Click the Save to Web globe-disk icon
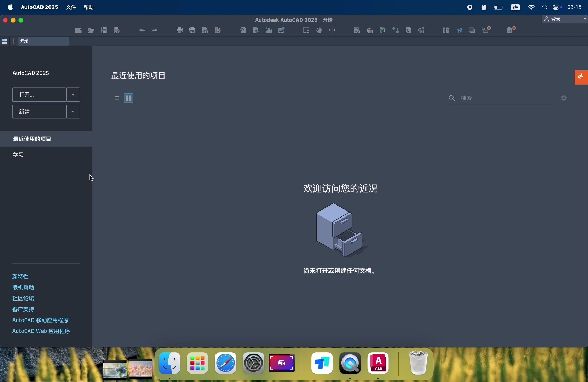Viewport: 588px width, 382px height. pyautogui.click(x=282, y=30)
